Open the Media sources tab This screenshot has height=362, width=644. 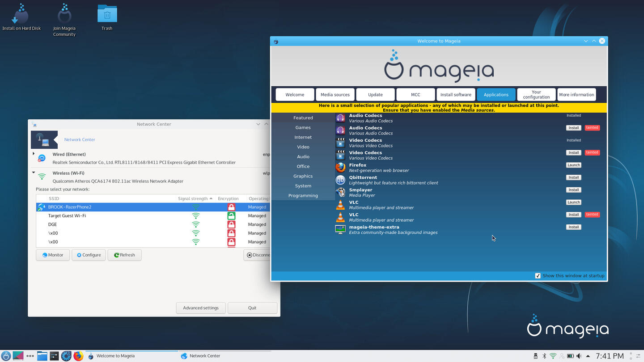coord(335,94)
